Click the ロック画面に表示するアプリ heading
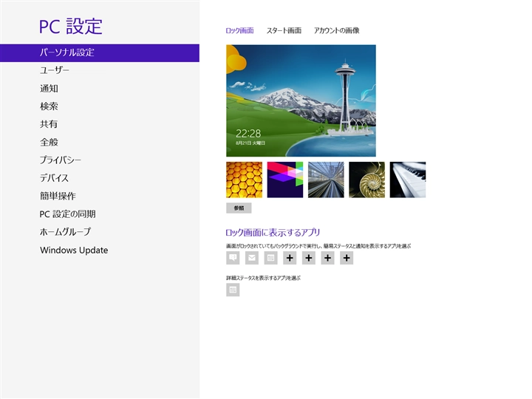This screenshot has width=532, height=399. coord(273,233)
